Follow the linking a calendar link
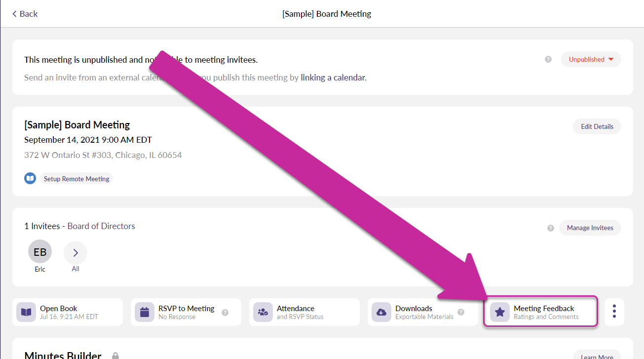The image size is (644, 359). pos(333,78)
